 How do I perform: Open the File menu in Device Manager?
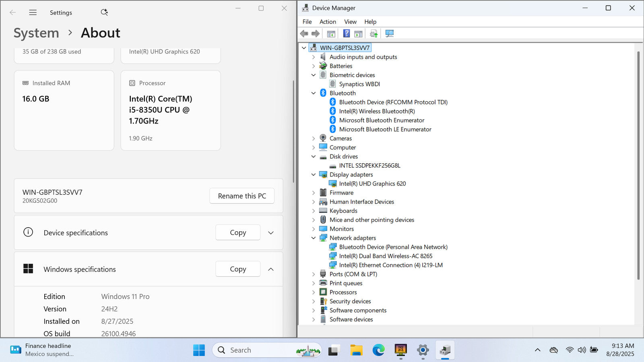point(307,22)
